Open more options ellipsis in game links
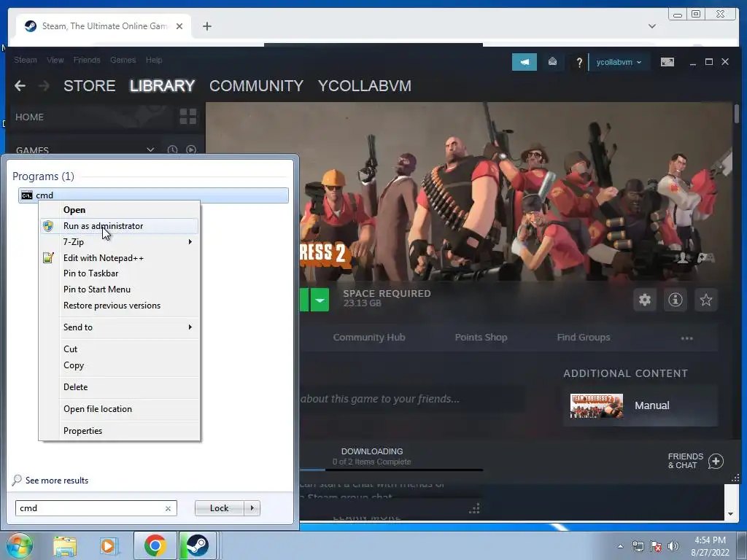The image size is (747, 560). [686, 338]
